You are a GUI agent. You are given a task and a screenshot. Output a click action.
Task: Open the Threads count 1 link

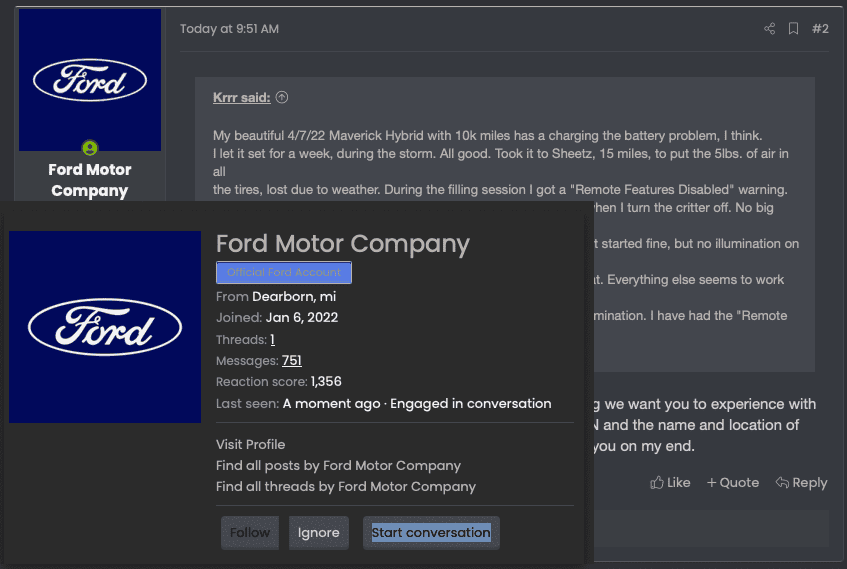point(272,339)
